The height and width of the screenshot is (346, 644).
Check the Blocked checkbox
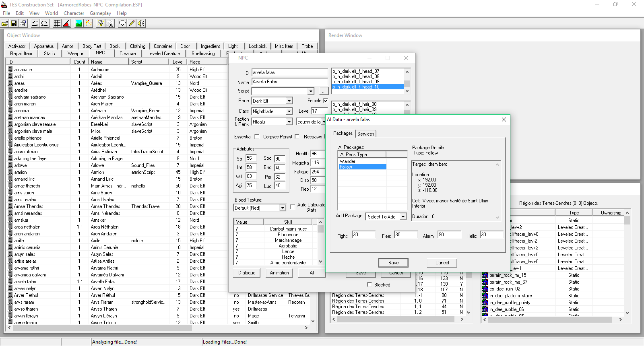coord(369,284)
